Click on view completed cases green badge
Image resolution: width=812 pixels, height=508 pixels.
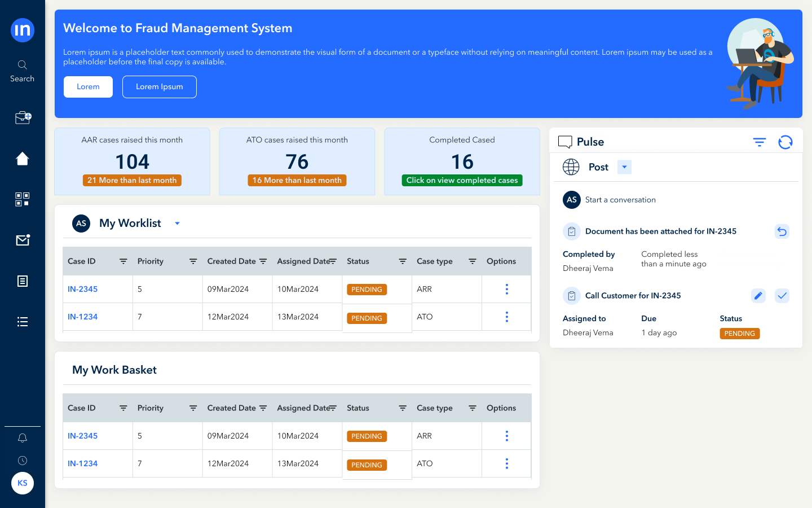pyautogui.click(x=462, y=181)
